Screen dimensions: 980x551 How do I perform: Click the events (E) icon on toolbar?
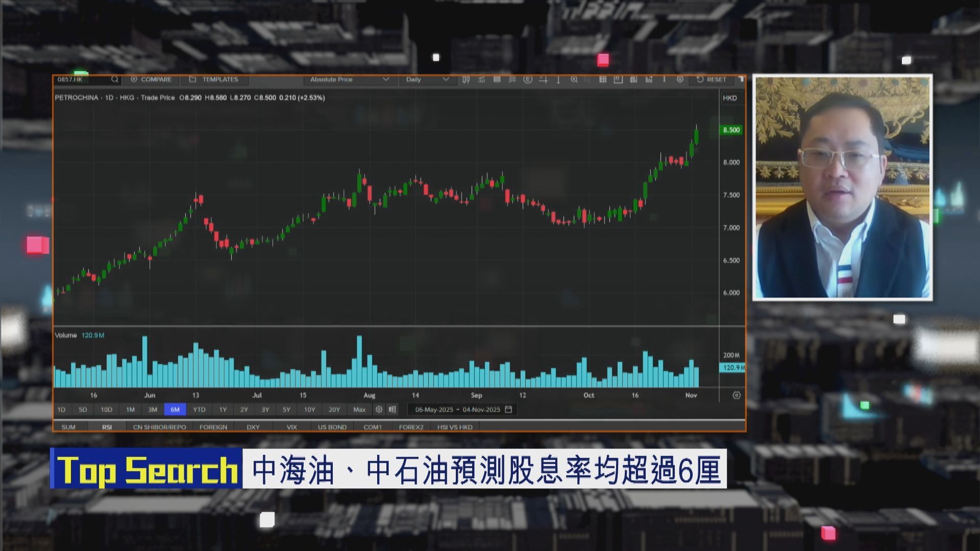point(528,80)
